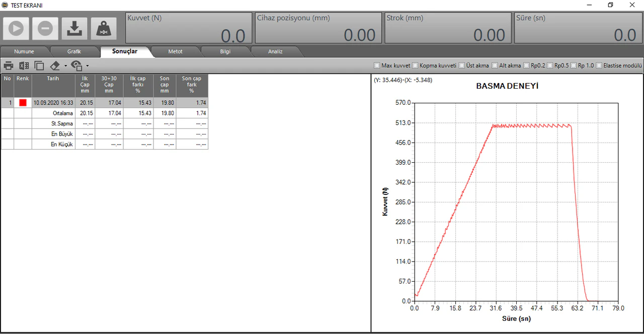This screenshot has height=334, width=644.
Task: Click the view/eye settings icon
Action: click(x=76, y=65)
